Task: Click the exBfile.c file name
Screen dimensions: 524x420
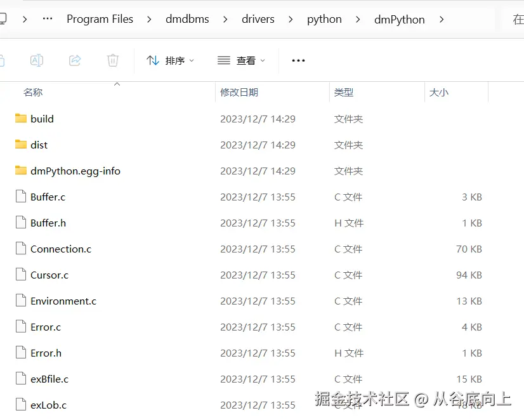Action: click(49, 379)
